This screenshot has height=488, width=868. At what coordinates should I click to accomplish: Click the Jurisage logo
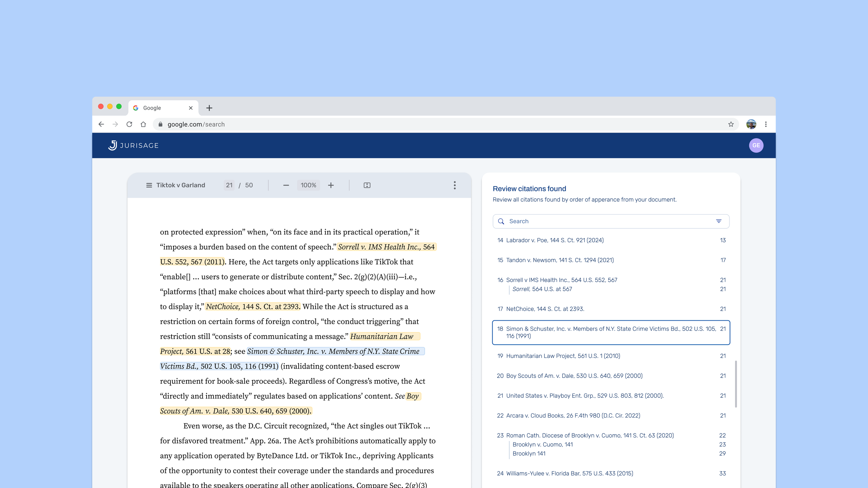click(133, 145)
